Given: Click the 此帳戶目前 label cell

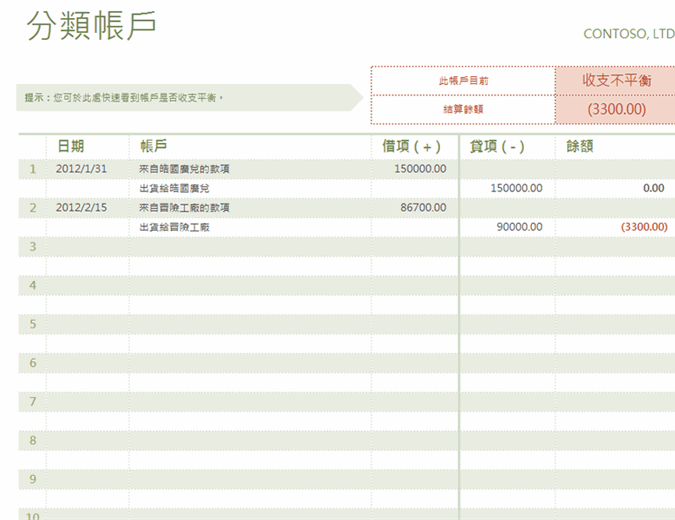Looking at the screenshot, I should (463, 80).
